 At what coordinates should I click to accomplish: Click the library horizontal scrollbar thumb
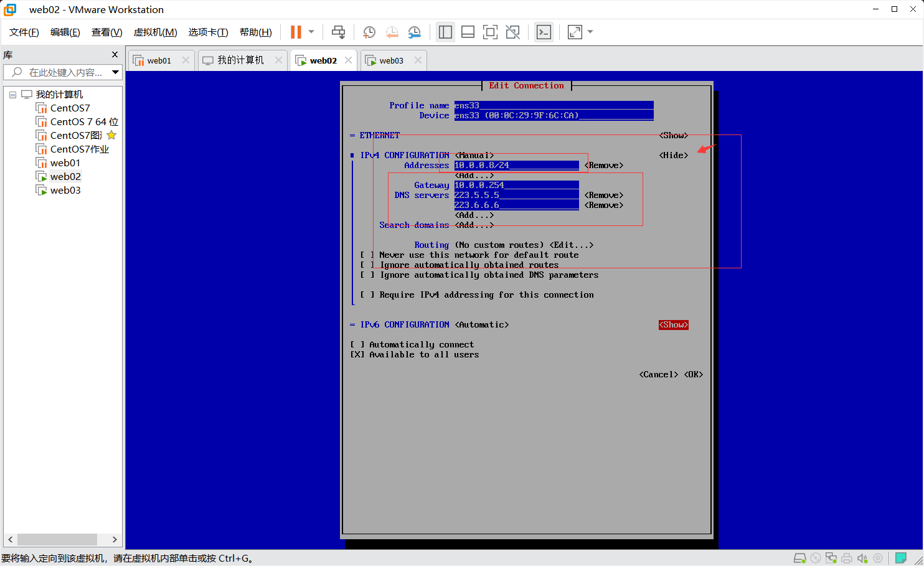click(57, 539)
